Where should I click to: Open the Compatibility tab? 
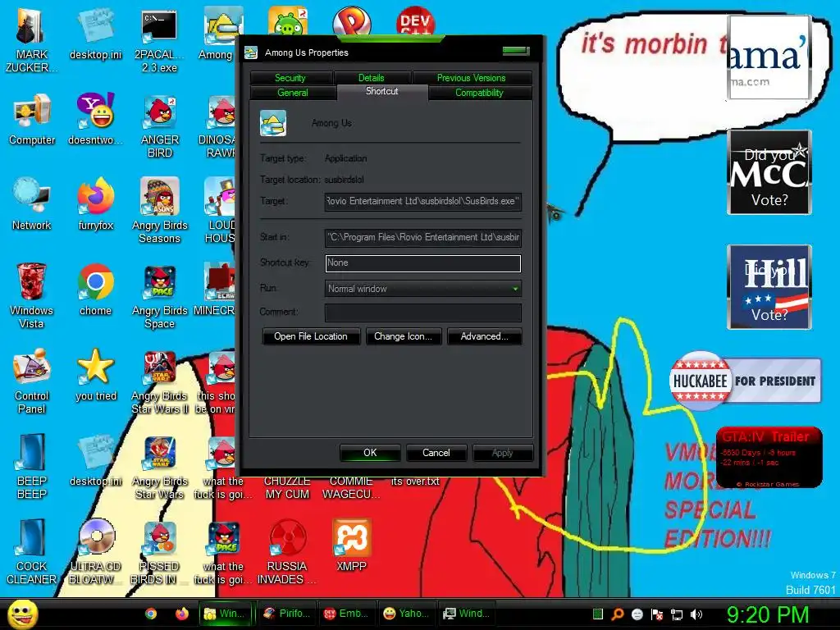479,93
